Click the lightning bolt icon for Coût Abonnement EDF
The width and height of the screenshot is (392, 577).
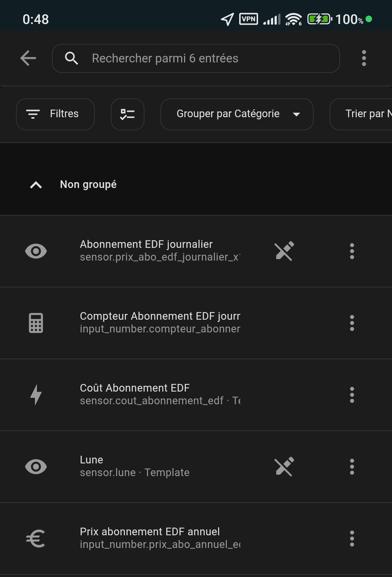tap(36, 395)
